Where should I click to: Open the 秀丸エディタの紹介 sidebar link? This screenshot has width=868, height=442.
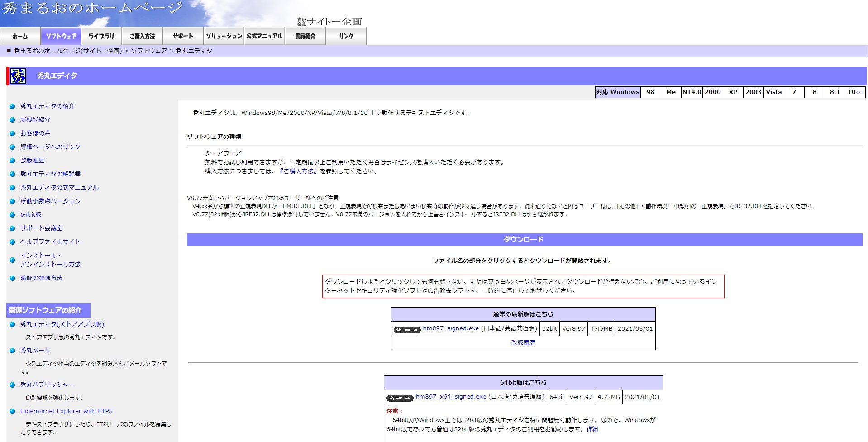[48, 106]
